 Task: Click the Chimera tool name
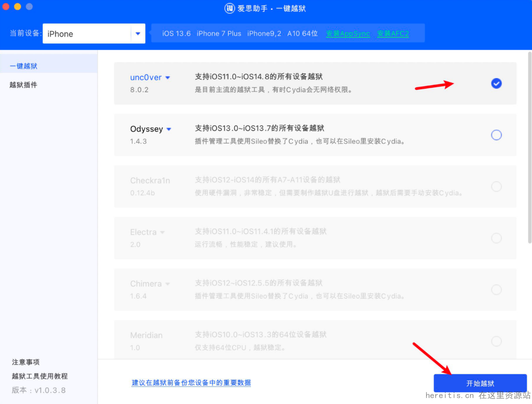click(146, 283)
